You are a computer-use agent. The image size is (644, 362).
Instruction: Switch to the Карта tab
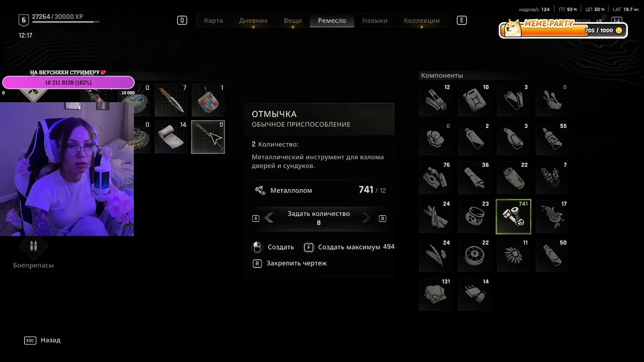tap(213, 21)
